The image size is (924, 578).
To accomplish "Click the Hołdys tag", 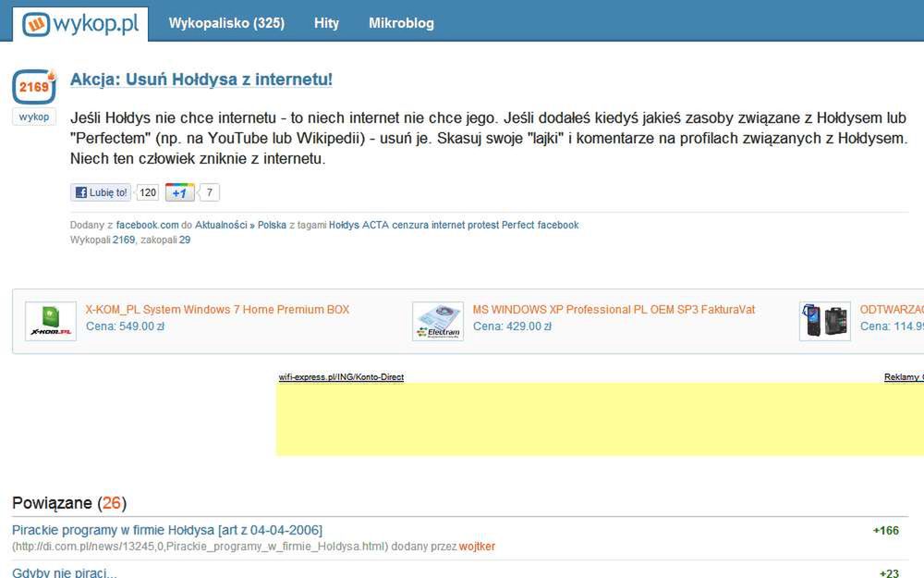I will [x=344, y=225].
